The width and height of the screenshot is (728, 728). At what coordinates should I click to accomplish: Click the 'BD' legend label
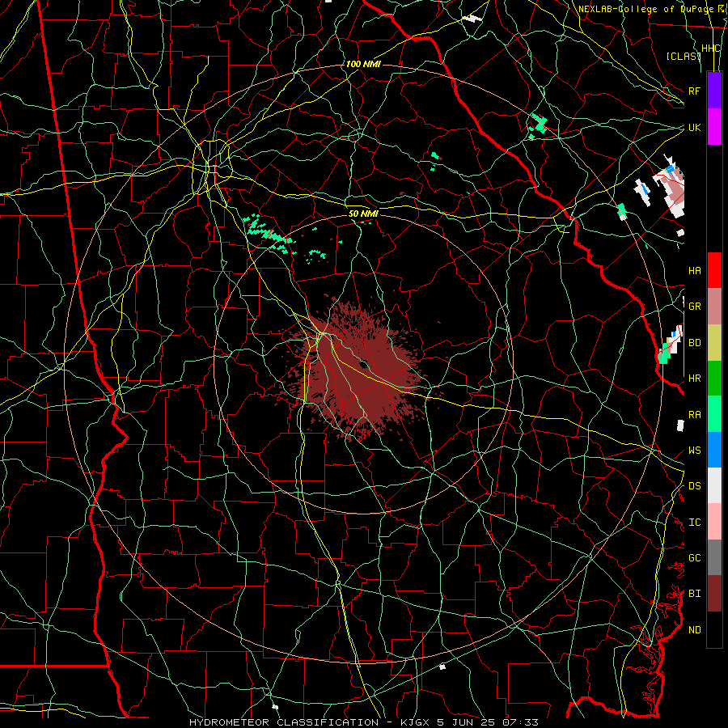pyautogui.click(x=694, y=343)
